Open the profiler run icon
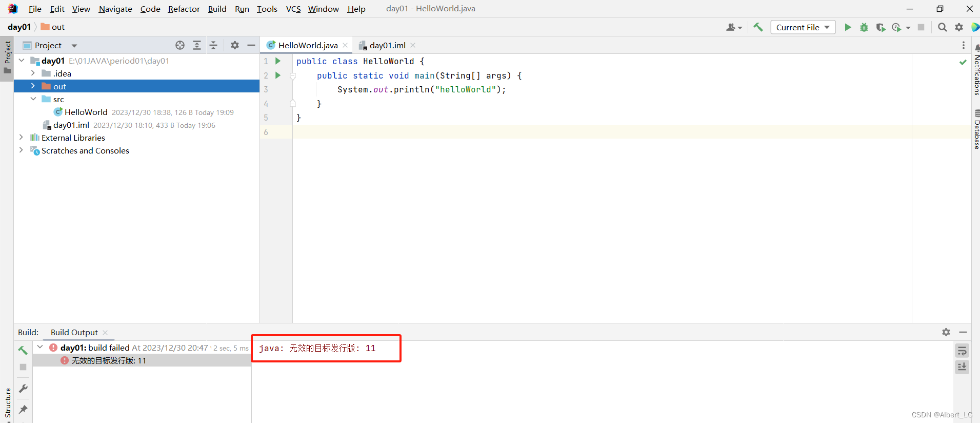 (896, 27)
